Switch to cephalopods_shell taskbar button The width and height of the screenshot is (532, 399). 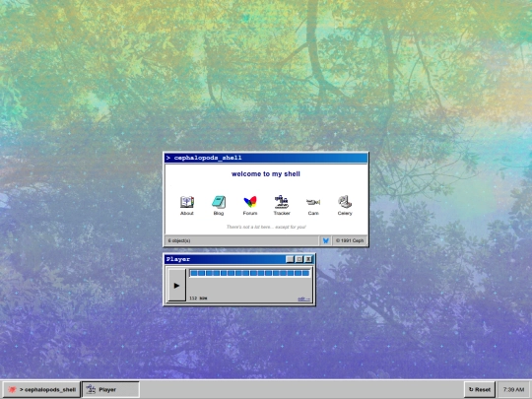(x=41, y=389)
